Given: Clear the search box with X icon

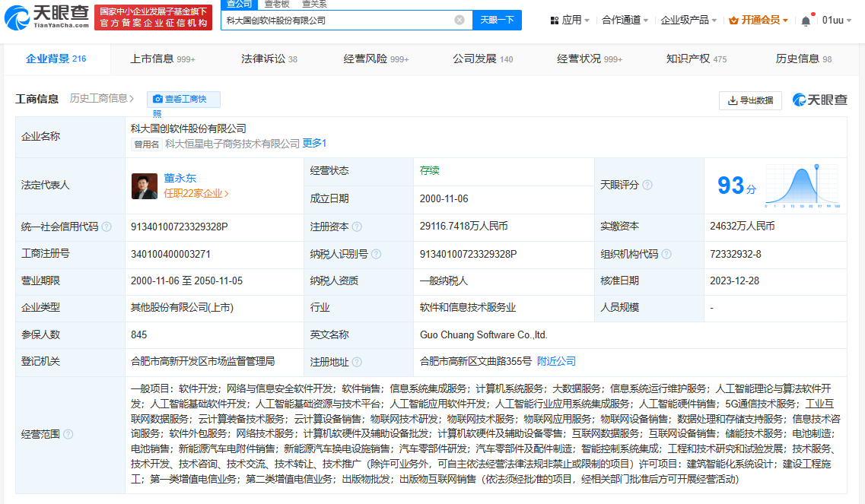Looking at the screenshot, I should [460, 21].
